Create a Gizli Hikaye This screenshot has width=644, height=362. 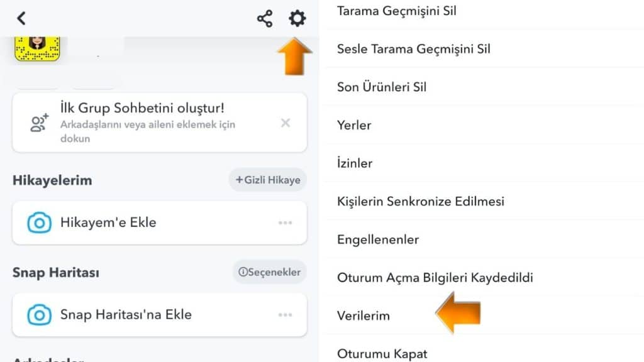pos(267,180)
